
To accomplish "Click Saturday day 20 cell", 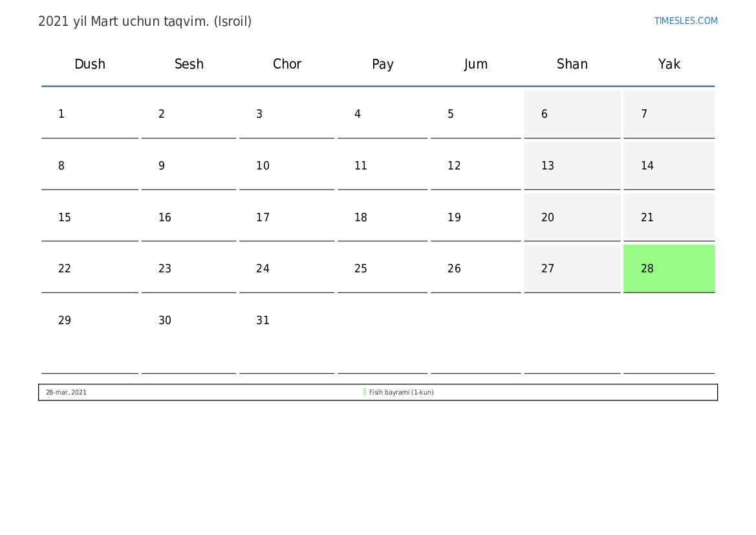I will tap(572, 217).
